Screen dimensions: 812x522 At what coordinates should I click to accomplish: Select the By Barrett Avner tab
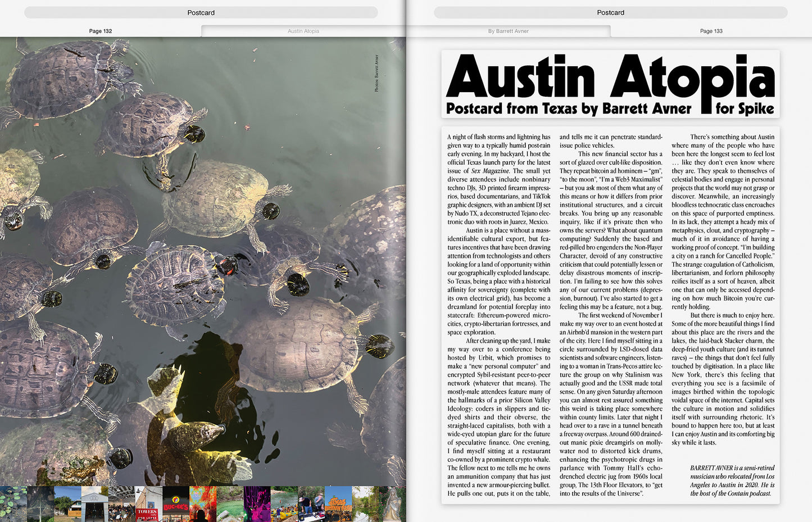coord(509,31)
